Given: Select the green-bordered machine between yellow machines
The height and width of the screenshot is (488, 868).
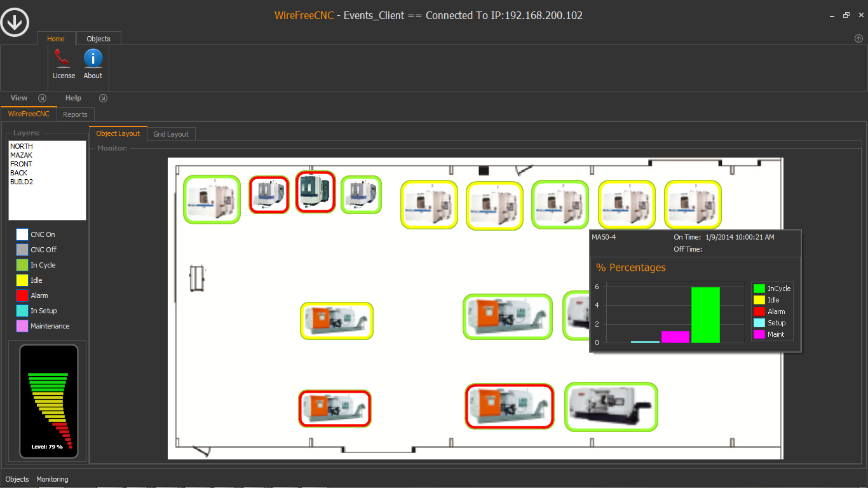Looking at the screenshot, I should [560, 205].
